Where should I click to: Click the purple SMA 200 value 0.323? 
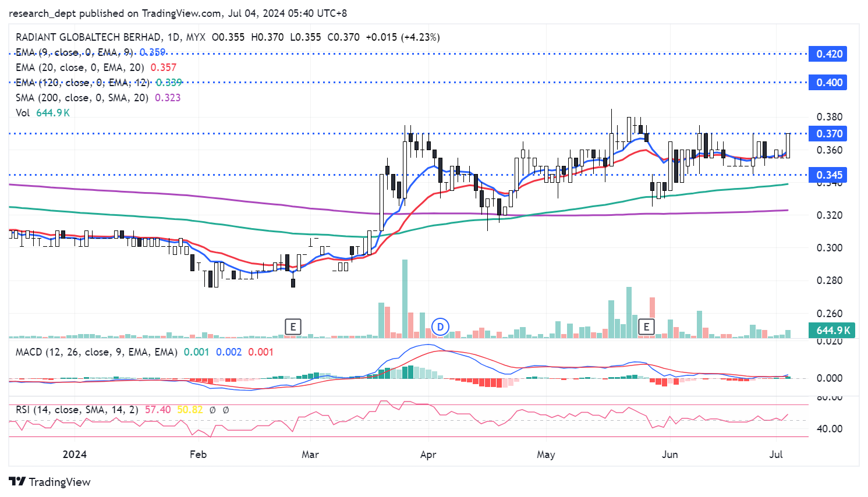click(168, 98)
